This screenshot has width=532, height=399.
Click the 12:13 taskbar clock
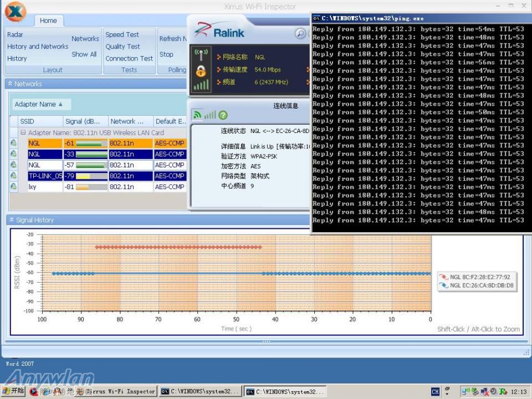click(x=519, y=392)
